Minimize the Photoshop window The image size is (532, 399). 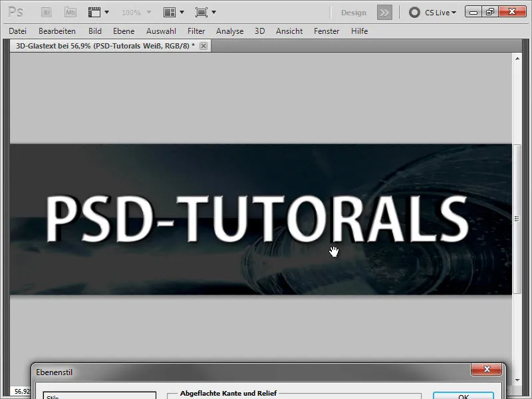click(x=473, y=12)
